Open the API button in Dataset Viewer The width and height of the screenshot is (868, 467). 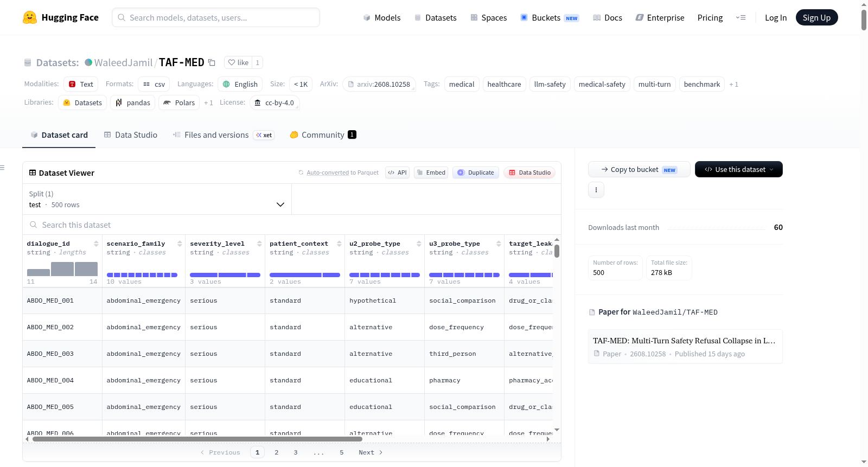(x=397, y=172)
